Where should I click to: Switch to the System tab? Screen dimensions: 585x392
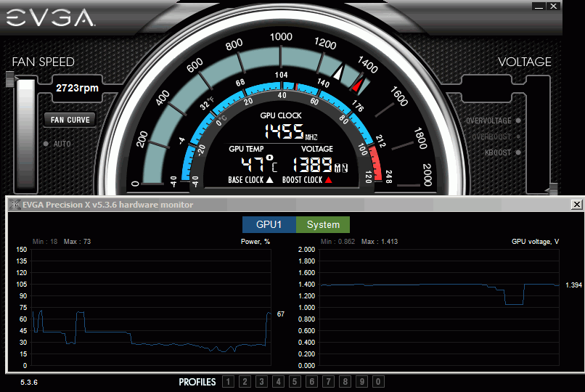pos(323,224)
